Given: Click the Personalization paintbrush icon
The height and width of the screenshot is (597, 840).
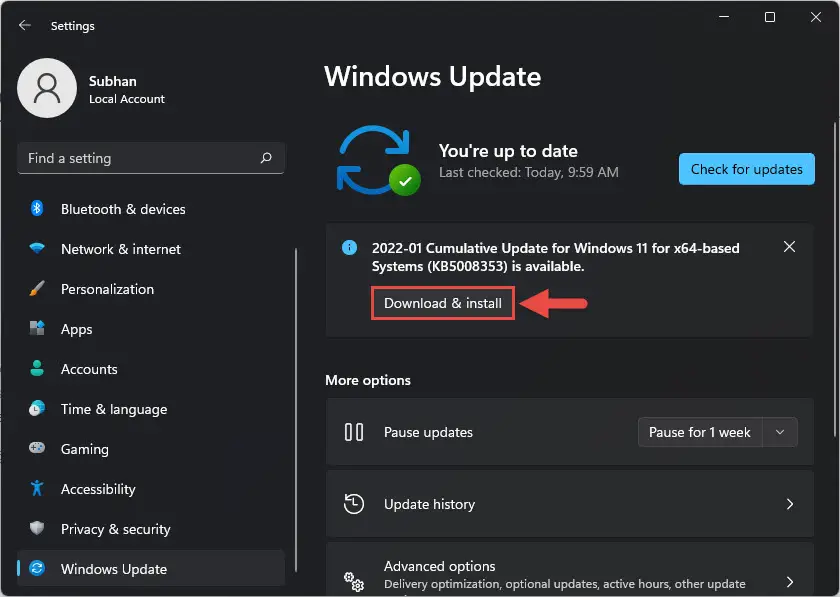Looking at the screenshot, I should pos(36,288).
